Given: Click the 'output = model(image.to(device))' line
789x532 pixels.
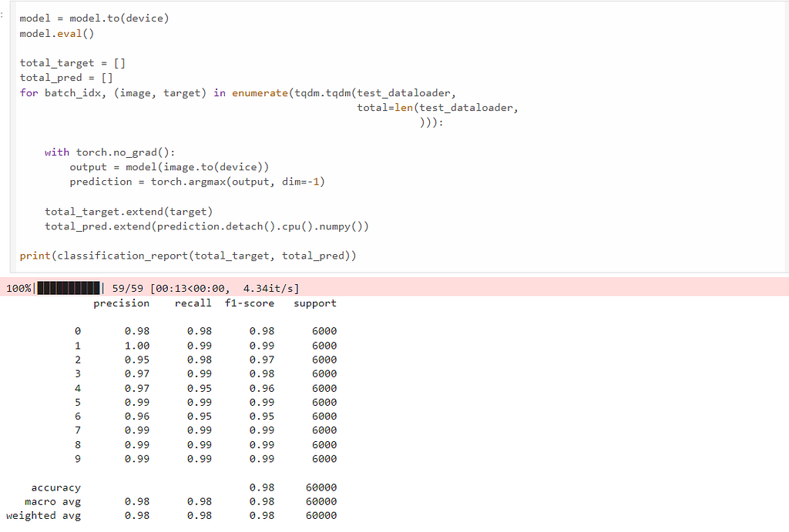Looking at the screenshot, I should click(169, 167).
